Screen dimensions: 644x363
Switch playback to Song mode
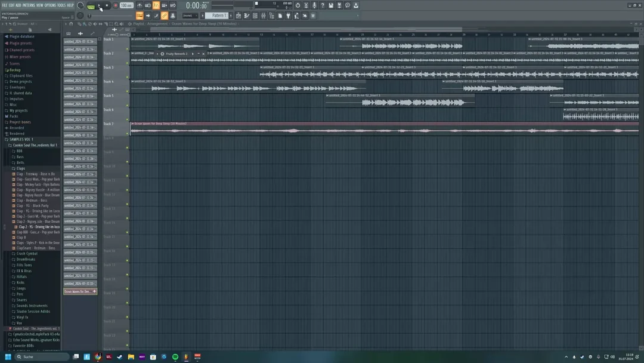pyautogui.click(x=90, y=5)
